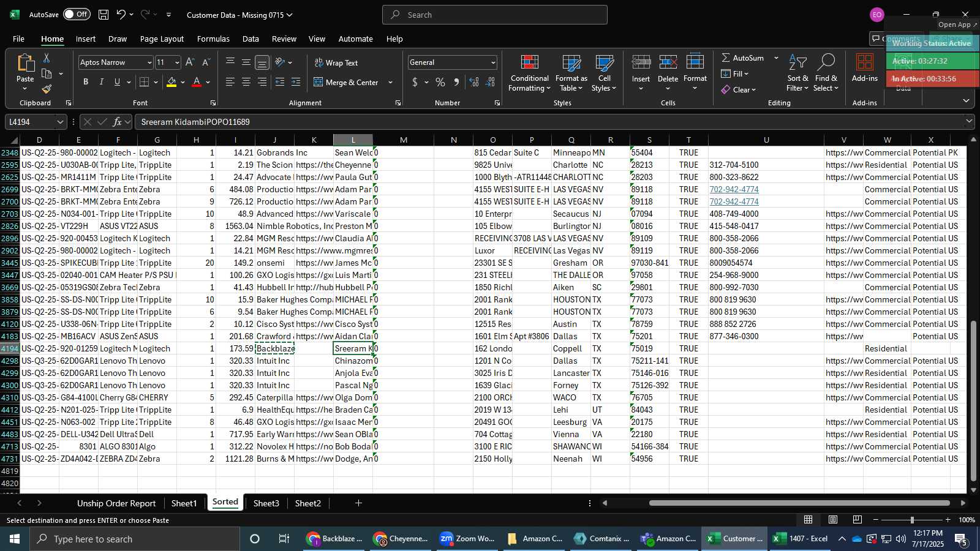Image resolution: width=980 pixels, height=551 pixels.
Task: Click the Cut scissors icon
Action: (x=47, y=58)
